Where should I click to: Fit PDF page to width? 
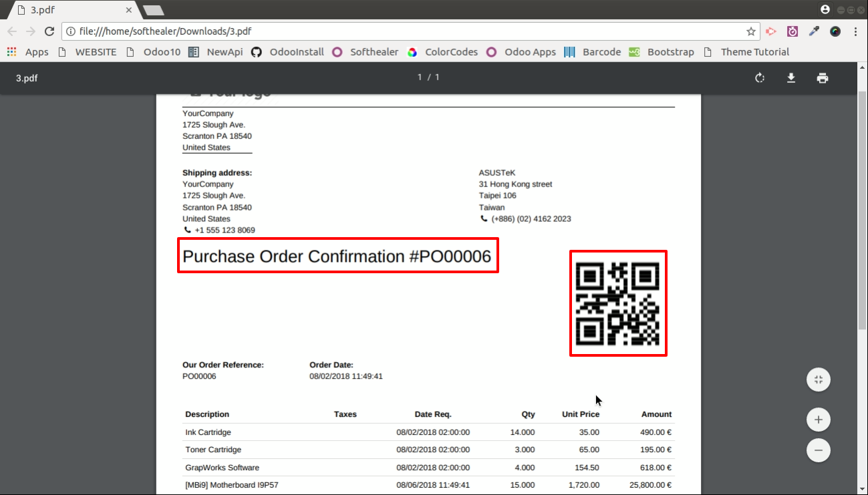819,380
